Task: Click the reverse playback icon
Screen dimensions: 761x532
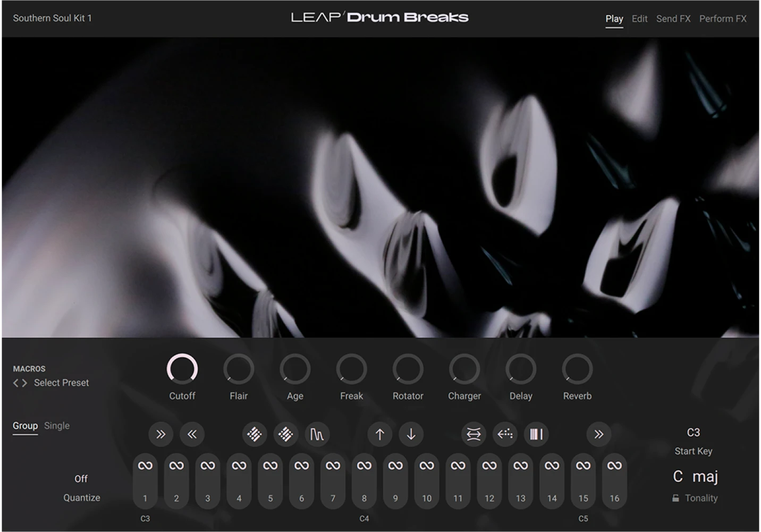Action: coord(504,434)
